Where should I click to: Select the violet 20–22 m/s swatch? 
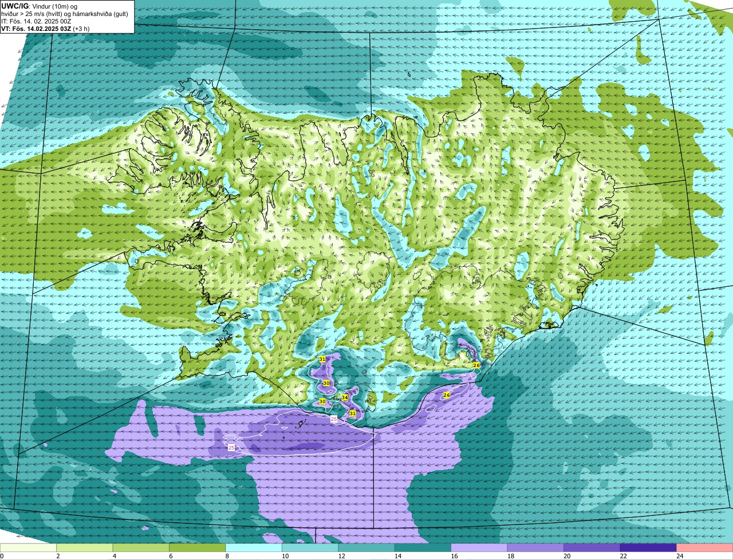[592, 547]
